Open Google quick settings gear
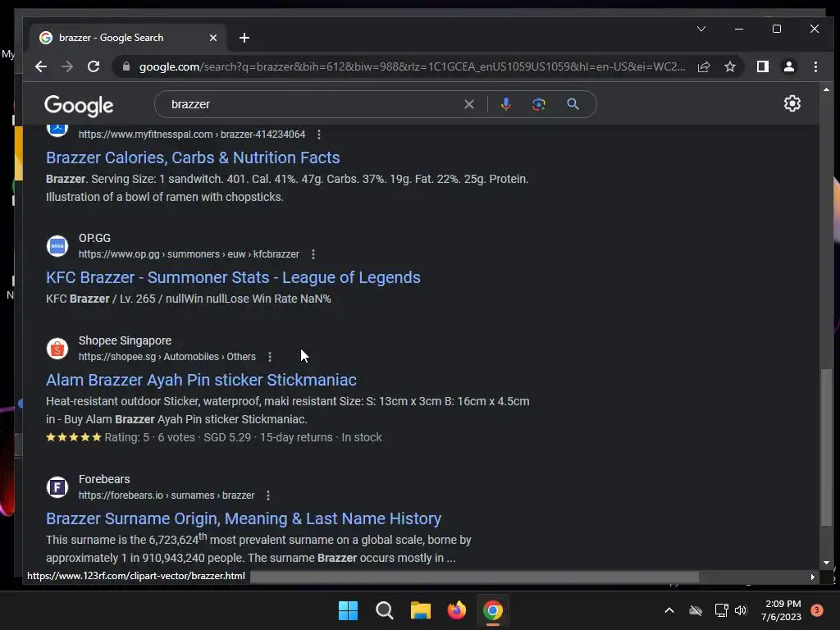The width and height of the screenshot is (840, 630). [x=792, y=103]
